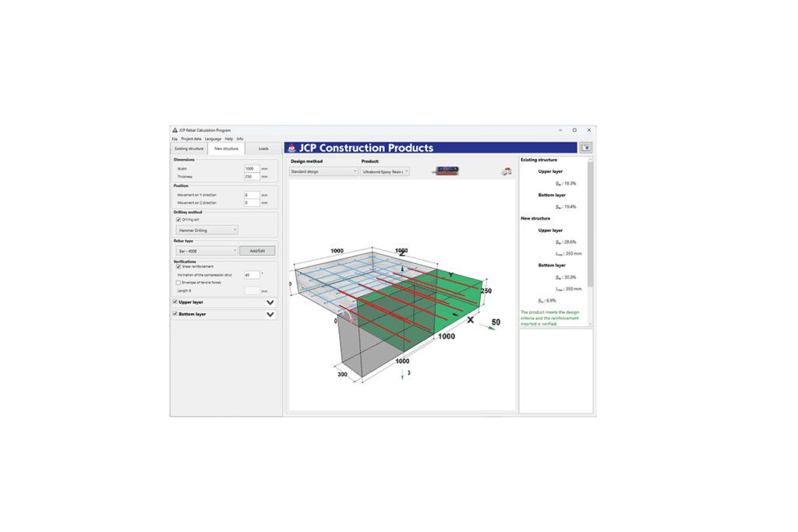Expand the Upper layer section chevron
This screenshot has height=532, width=798.
click(x=270, y=302)
